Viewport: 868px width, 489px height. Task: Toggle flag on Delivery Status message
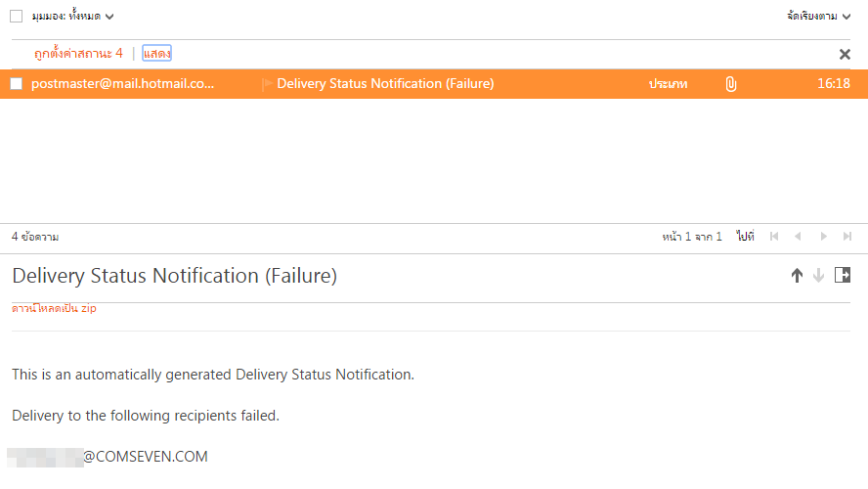tap(267, 84)
